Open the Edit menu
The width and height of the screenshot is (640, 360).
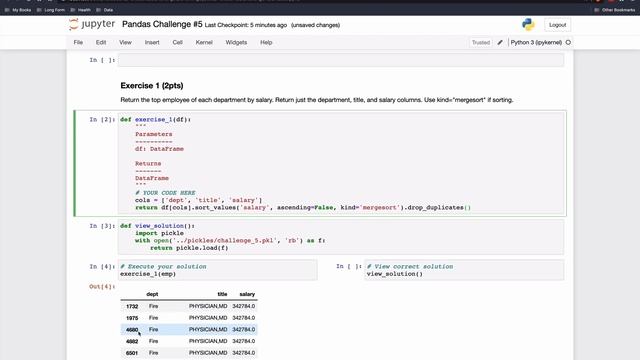pos(101,42)
